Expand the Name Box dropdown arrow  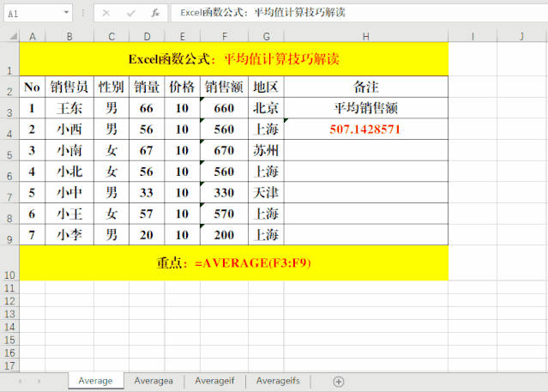pyautogui.click(x=67, y=14)
